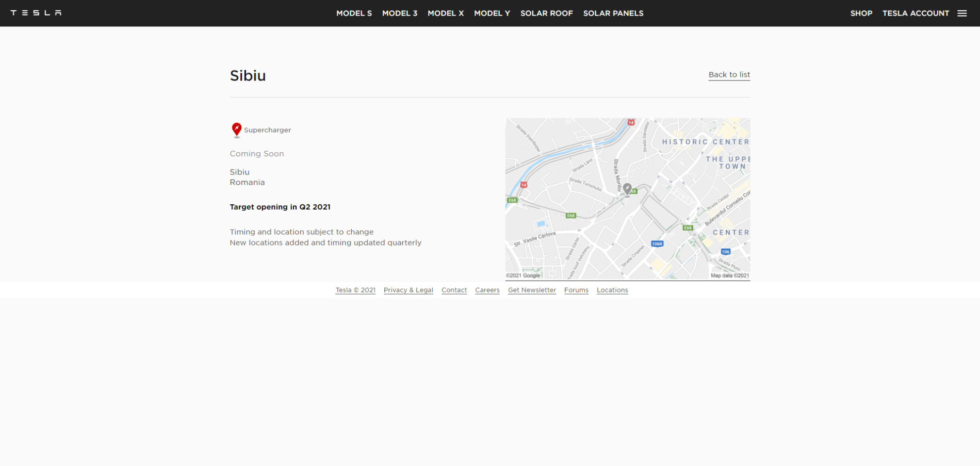The width and height of the screenshot is (980, 466).
Task: Click Target opening in Q2 2021 text
Action: (x=280, y=207)
